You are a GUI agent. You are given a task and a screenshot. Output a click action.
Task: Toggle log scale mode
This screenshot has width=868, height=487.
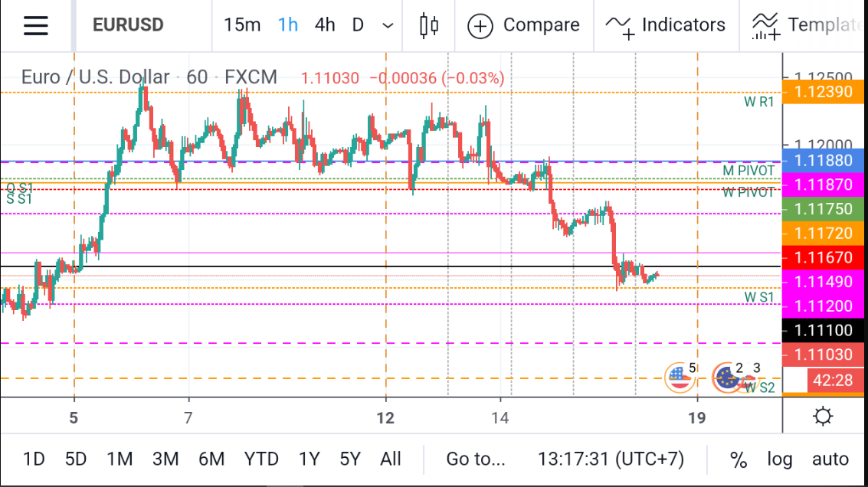click(x=779, y=459)
